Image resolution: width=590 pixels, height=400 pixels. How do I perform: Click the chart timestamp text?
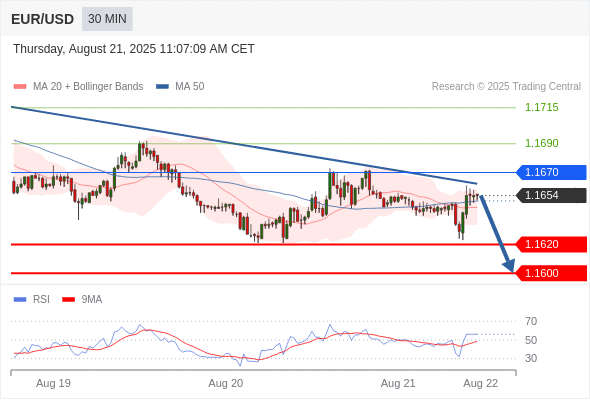[134, 49]
